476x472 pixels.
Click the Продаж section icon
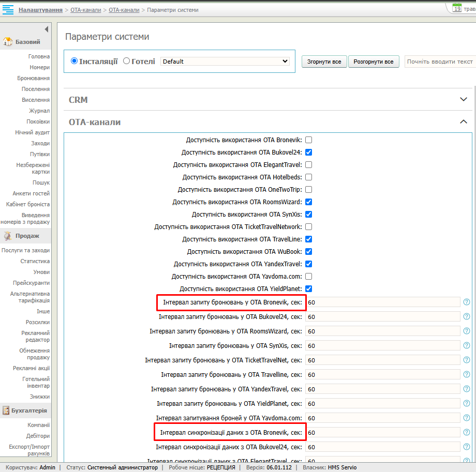(x=8, y=236)
